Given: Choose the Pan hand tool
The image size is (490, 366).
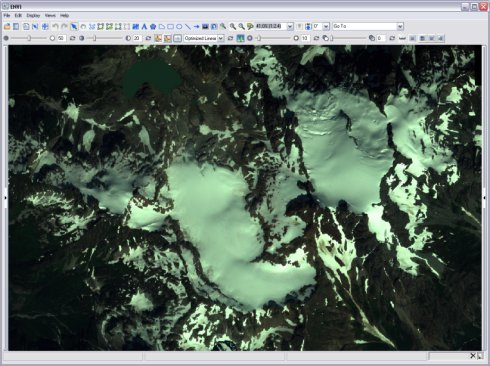Looking at the screenshot, I should point(83,26).
